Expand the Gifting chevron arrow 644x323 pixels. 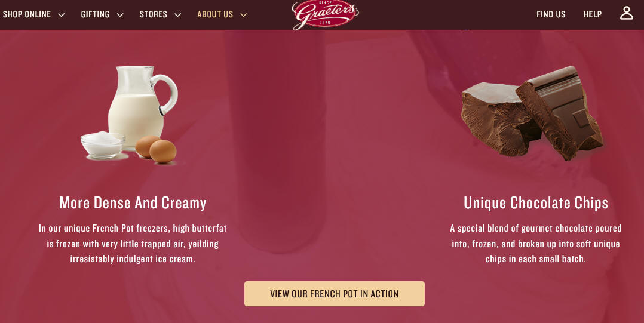(120, 15)
